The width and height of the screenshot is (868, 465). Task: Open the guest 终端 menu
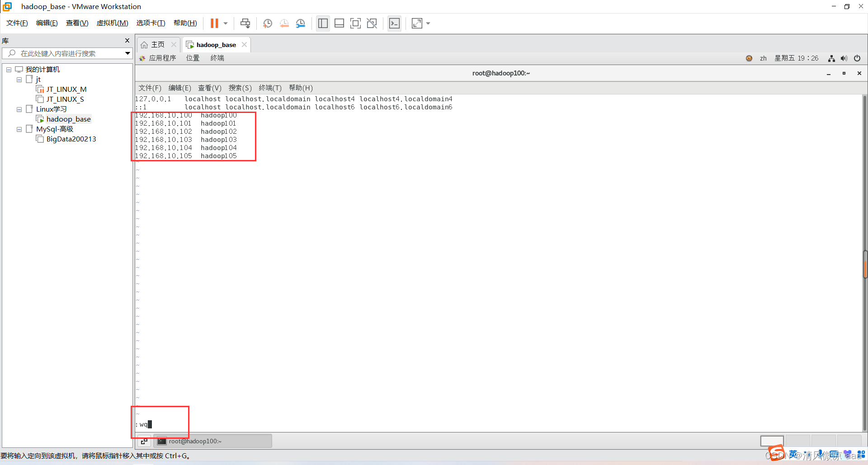coord(217,58)
